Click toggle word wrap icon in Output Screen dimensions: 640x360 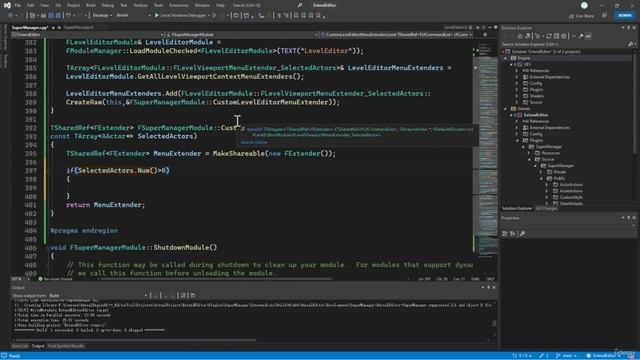183,295
